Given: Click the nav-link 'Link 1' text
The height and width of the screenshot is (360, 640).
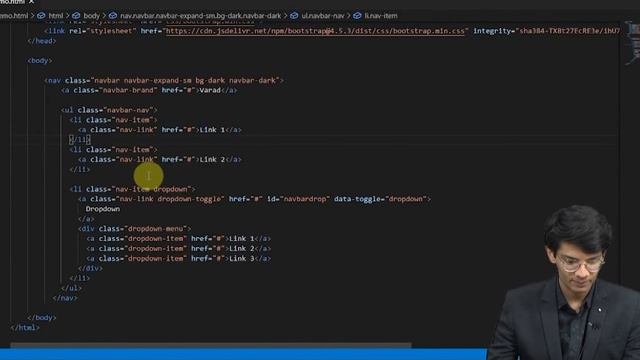Looking at the screenshot, I should point(212,130).
